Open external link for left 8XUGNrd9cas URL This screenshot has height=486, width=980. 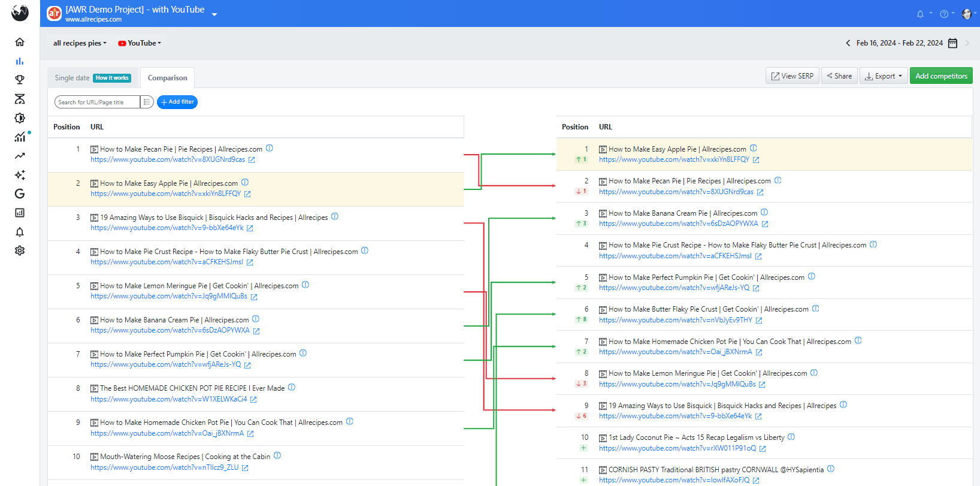252,160
